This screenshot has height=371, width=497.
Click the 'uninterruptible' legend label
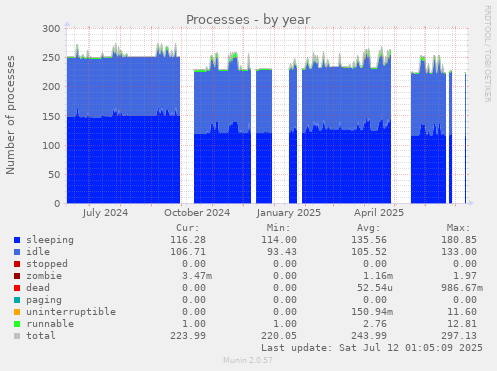point(71,312)
